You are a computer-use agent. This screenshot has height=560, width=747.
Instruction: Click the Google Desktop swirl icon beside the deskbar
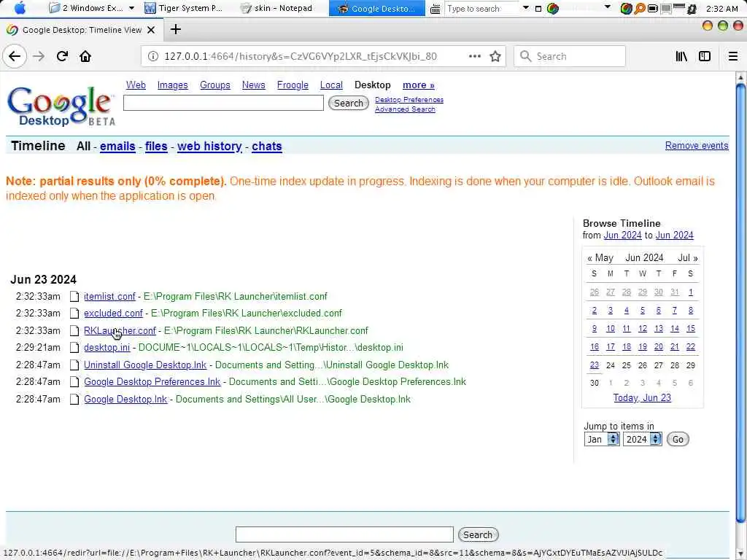(x=553, y=8)
